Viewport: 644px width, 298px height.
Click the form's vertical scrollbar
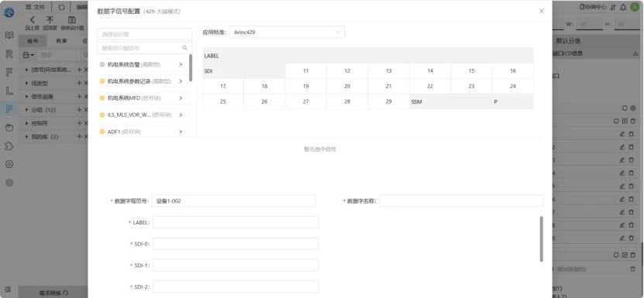tap(542, 239)
